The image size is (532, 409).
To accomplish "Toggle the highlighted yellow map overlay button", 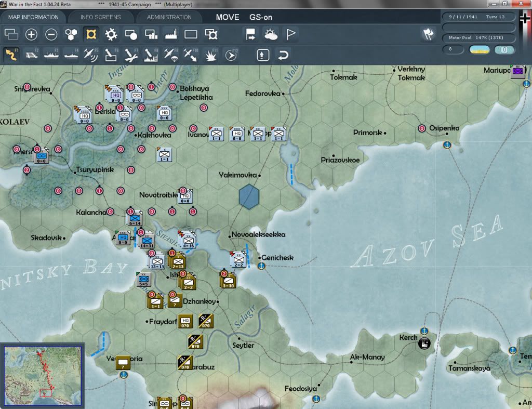I will (x=91, y=34).
